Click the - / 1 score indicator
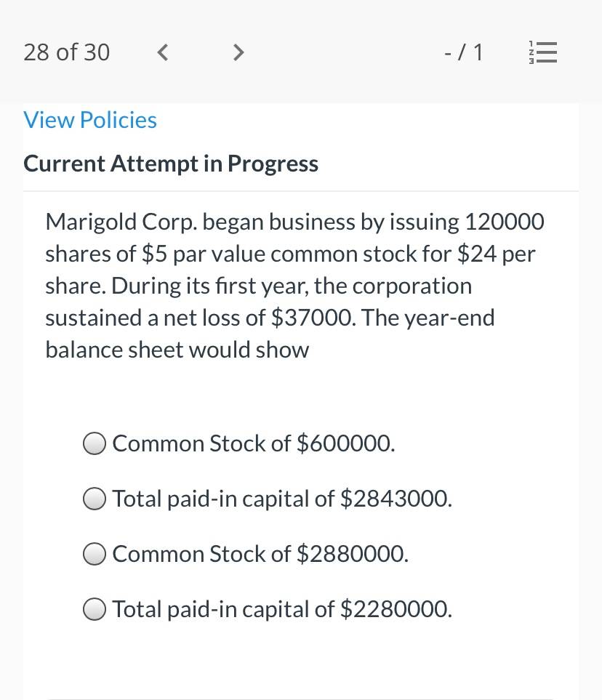The image size is (602, 700). point(464,52)
